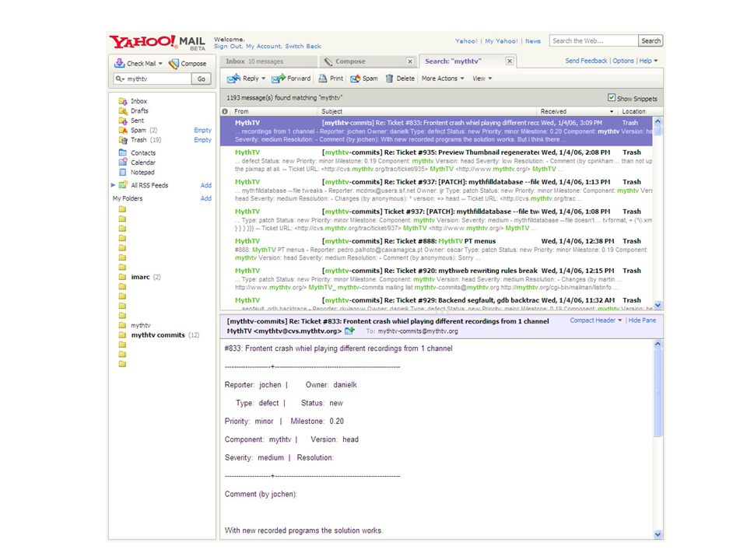Sort messages by Subject column header

[427, 111]
